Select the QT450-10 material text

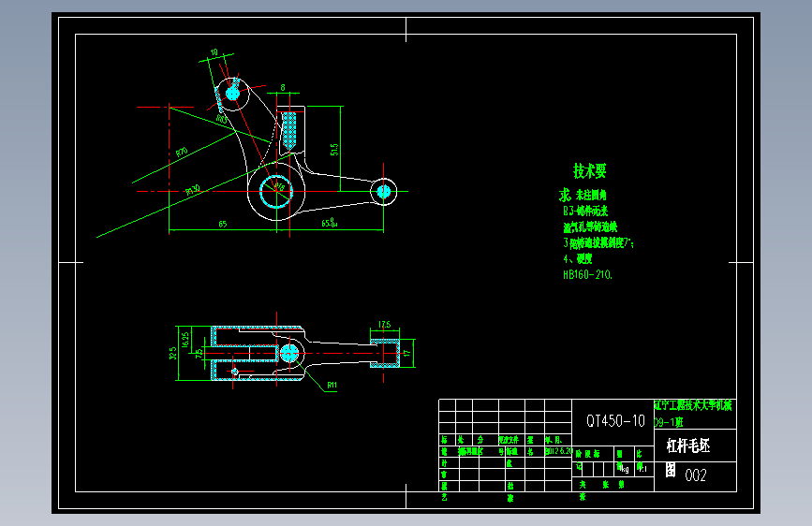(615, 421)
